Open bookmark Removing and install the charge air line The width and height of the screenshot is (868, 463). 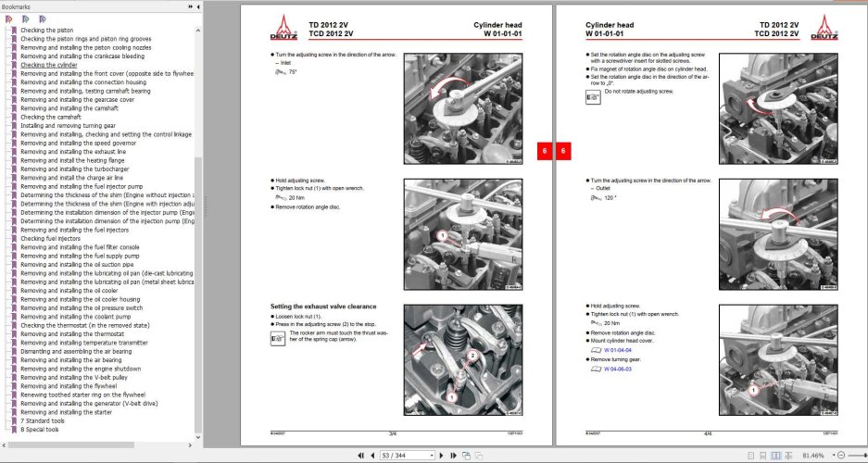pos(72,178)
